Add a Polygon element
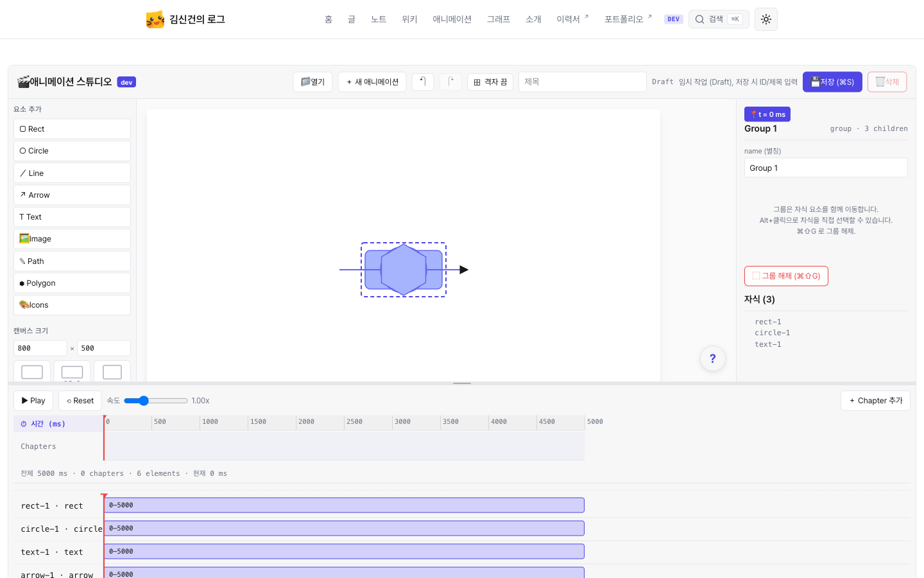Screen dimensions: 924x578 coord(72,283)
